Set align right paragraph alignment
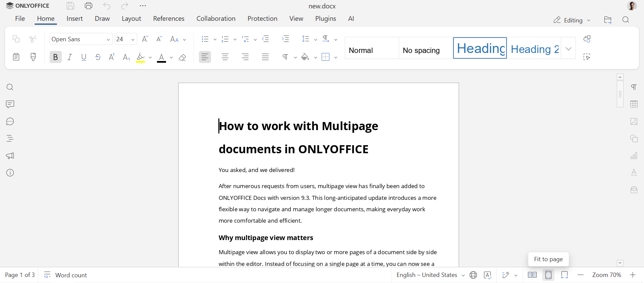The image size is (644, 283). pyautogui.click(x=245, y=57)
